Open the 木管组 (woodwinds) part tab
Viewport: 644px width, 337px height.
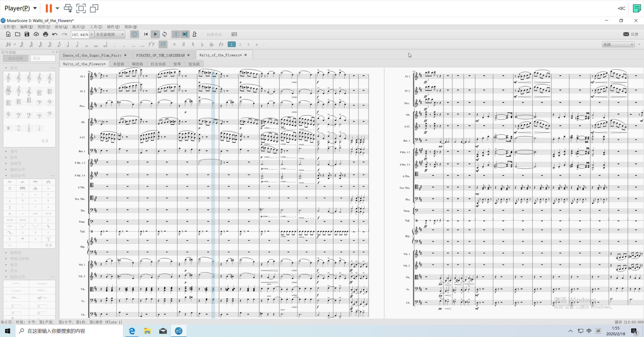pos(118,64)
